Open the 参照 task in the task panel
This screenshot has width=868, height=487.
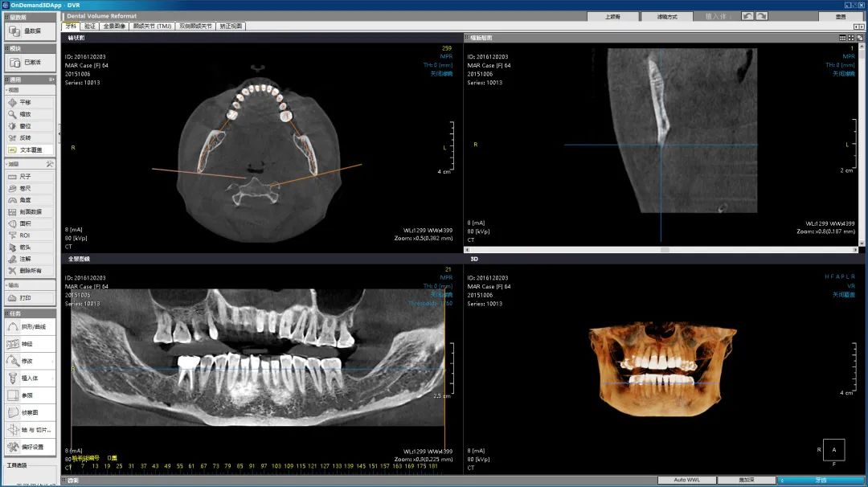click(x=30, y=395)
